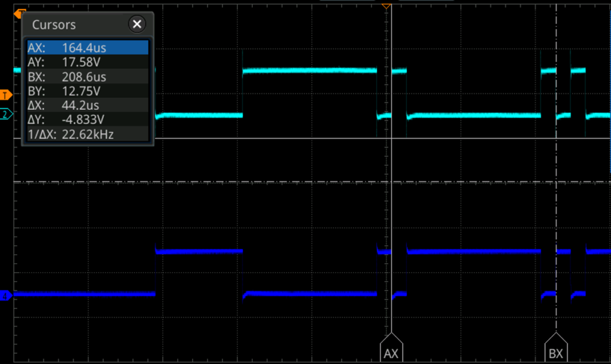
Task: Click the ΔX: 44.2us readout
Action: (x=88, y=105)
